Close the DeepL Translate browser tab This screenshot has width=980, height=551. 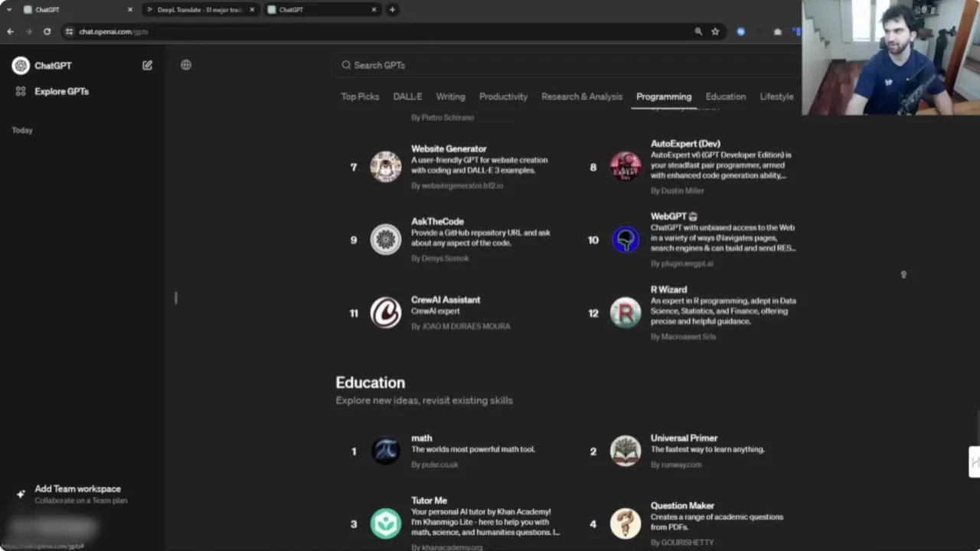pos(252,10)
